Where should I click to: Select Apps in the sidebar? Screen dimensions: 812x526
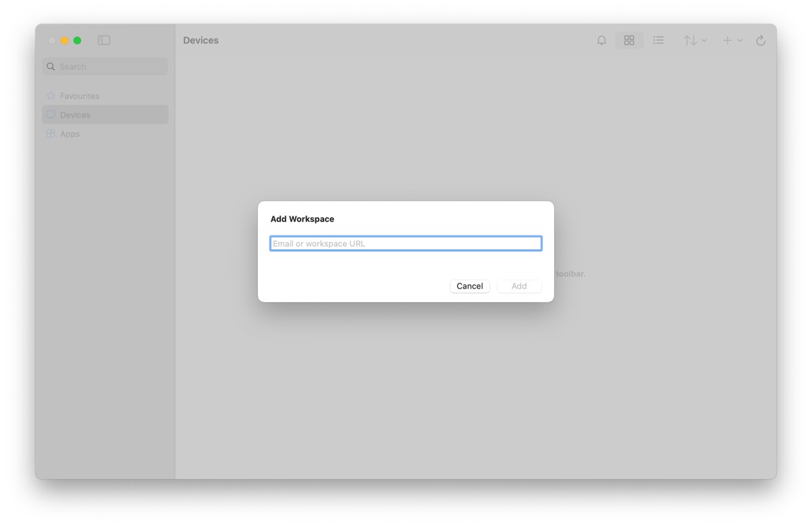pos(105,134)
